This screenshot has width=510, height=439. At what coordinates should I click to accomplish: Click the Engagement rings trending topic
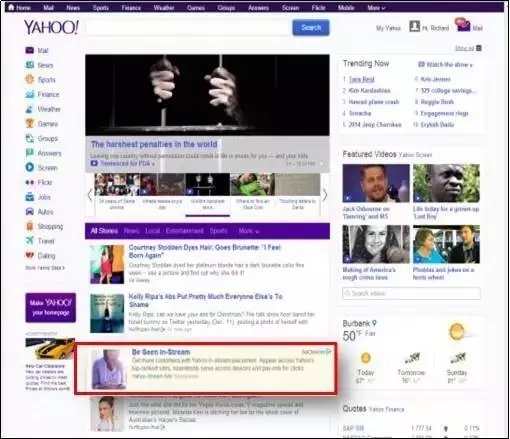pyautogui.click(x=444, y=113)
